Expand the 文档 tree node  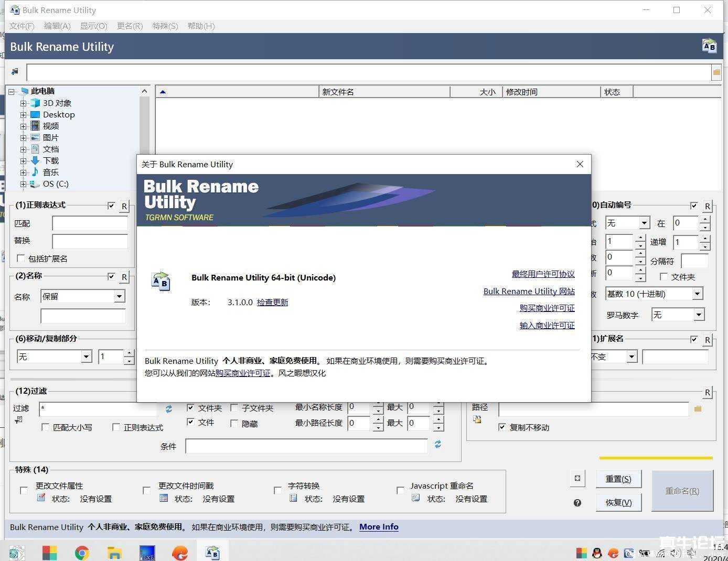(x=23, y=149)
